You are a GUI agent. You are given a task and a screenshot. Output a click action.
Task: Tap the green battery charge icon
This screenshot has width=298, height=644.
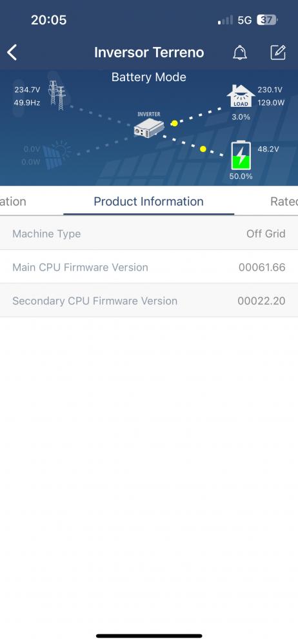(x=241, y=155)
